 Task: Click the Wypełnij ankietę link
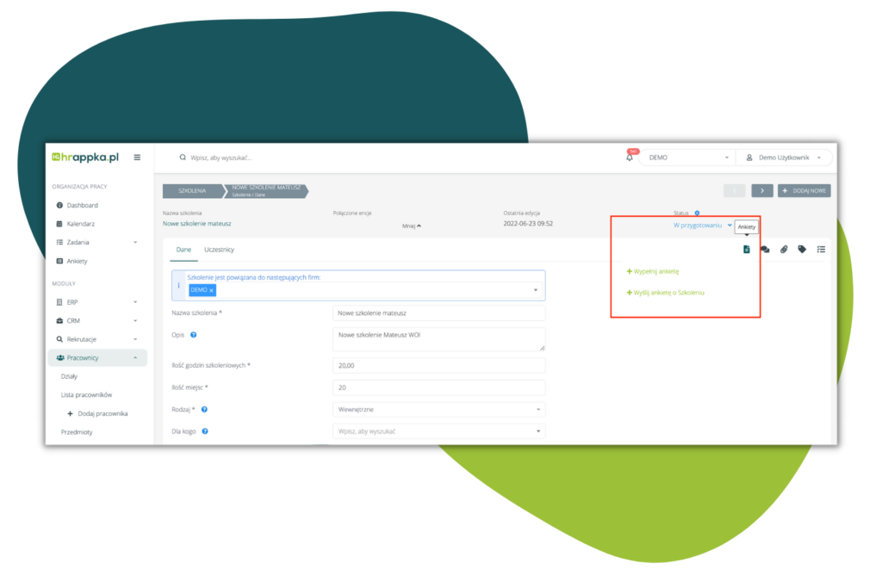[656, 271]
